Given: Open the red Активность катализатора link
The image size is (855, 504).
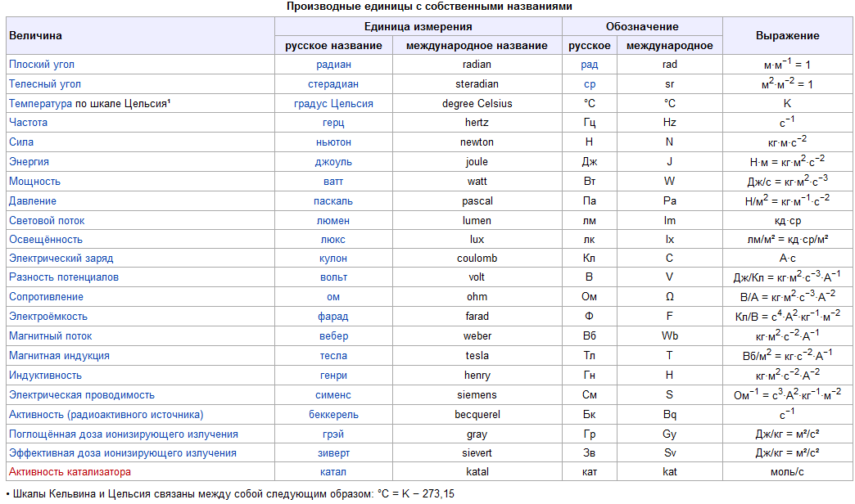Looking at the screenshot, I should [x=70, y=471].
